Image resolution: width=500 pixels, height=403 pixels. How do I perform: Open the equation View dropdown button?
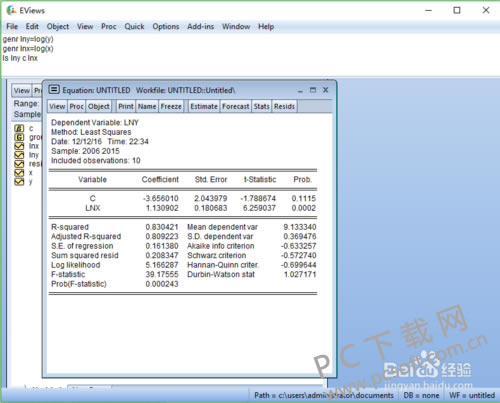click(x=57, y=106)
